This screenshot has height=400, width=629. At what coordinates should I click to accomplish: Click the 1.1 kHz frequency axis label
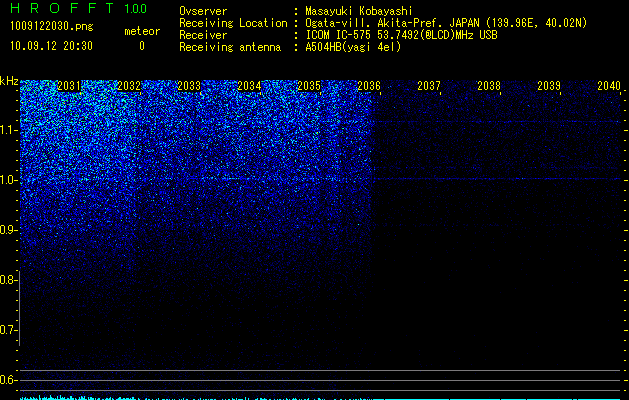point(7,130)
